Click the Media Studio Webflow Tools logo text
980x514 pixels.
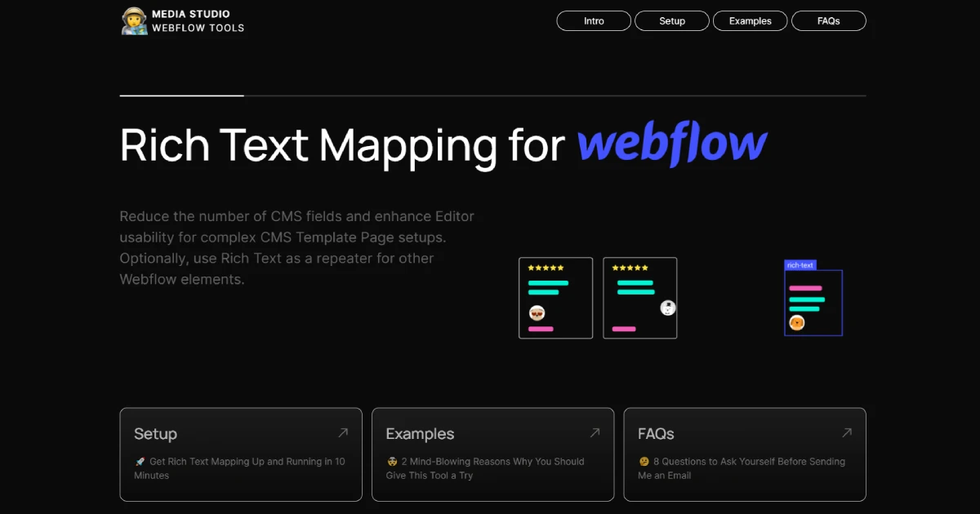point(197,20)
